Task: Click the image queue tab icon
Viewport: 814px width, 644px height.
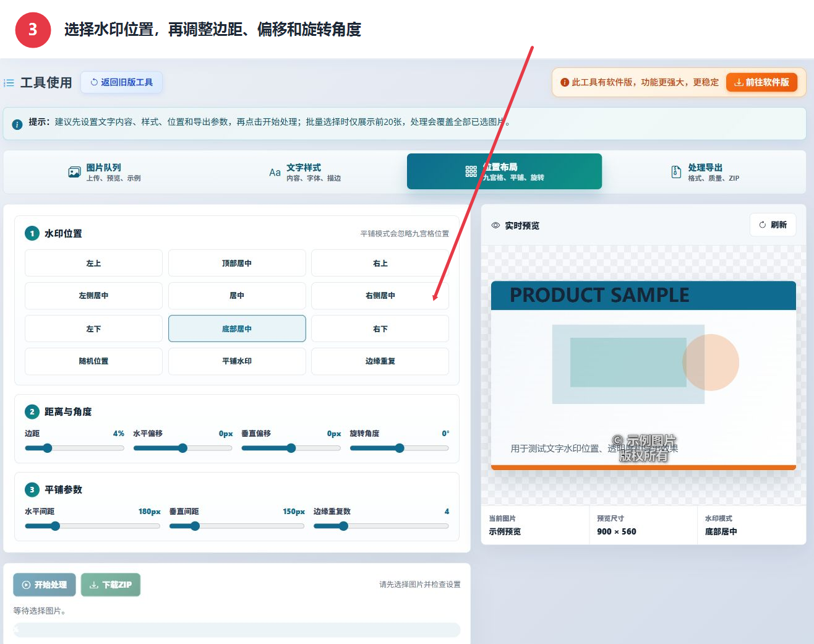Action: point(74,172)
